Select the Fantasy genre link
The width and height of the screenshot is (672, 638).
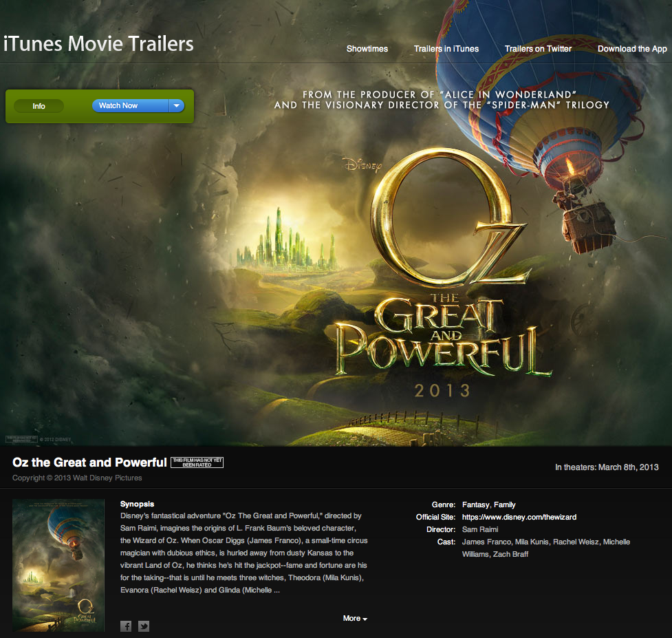click(476, 504)
